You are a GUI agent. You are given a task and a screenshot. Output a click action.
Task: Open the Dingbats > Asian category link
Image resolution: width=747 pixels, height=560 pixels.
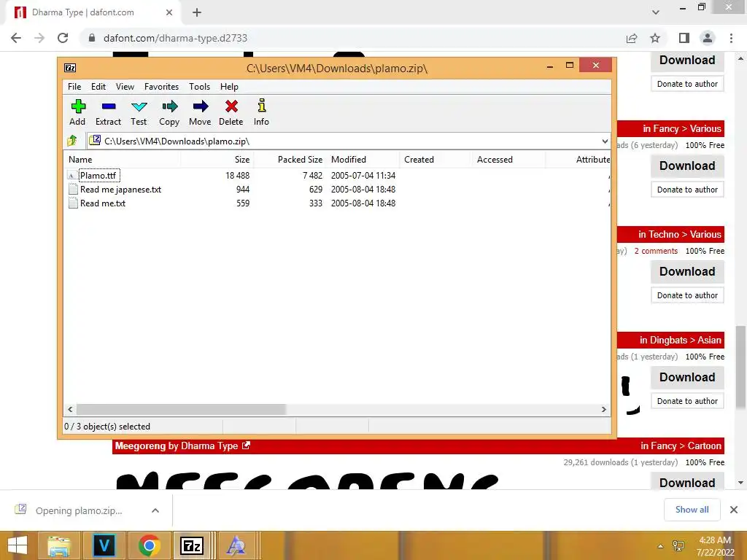[686, 340]
